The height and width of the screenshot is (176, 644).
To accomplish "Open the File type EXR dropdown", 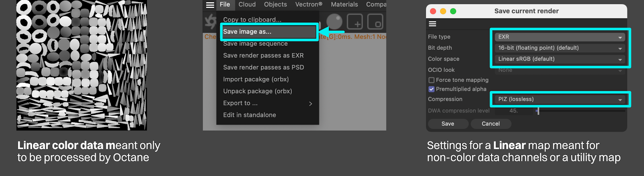I will coord(559,37).
